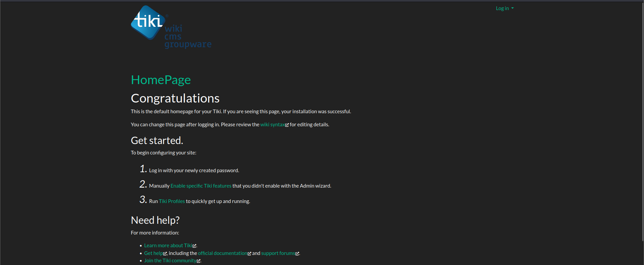Open the HomePage title link
Image resolution: width=644 pixels, height=265 pixels.
161,80
